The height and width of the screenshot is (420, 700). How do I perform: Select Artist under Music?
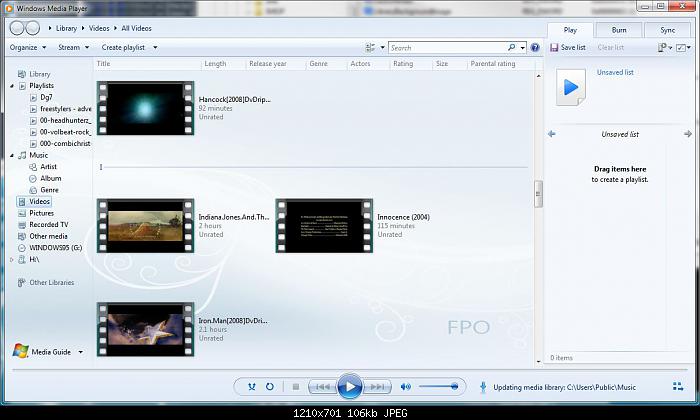coord(43,167)
